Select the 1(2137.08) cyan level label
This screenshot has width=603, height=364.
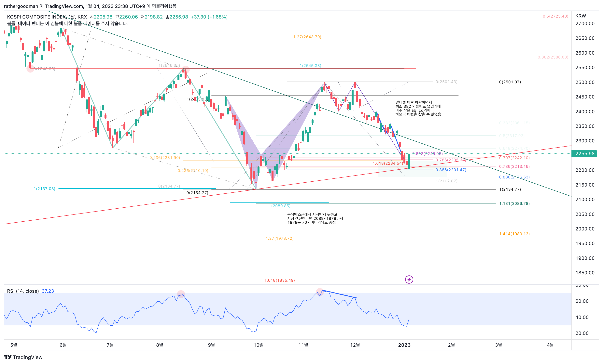coord(44,189)
